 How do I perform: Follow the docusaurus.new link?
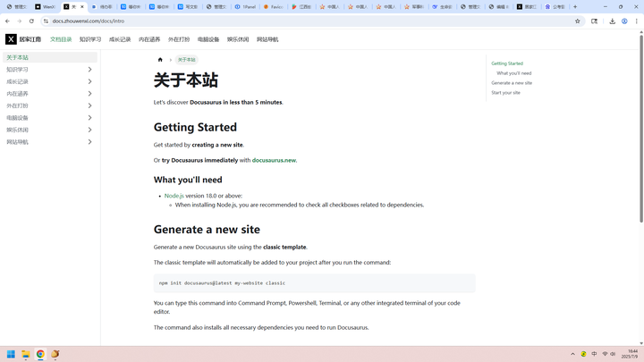click(274, 160)
